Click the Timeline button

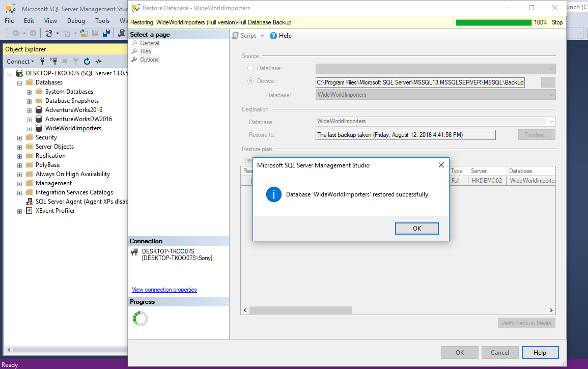pos(537,135)
